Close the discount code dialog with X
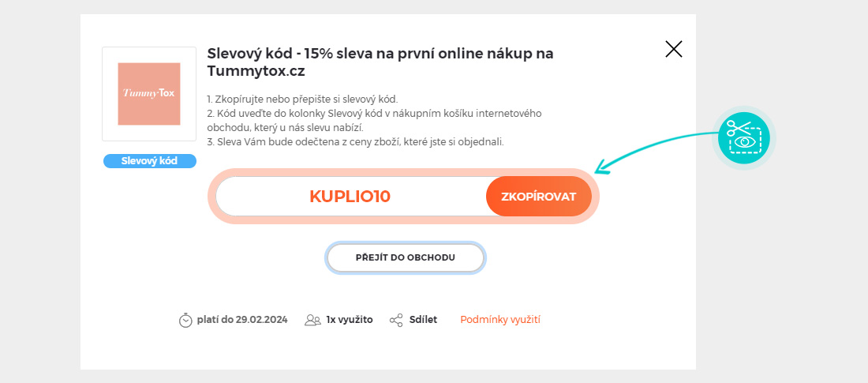This screenshot has height=383, width=868. [x=674, y=49]
